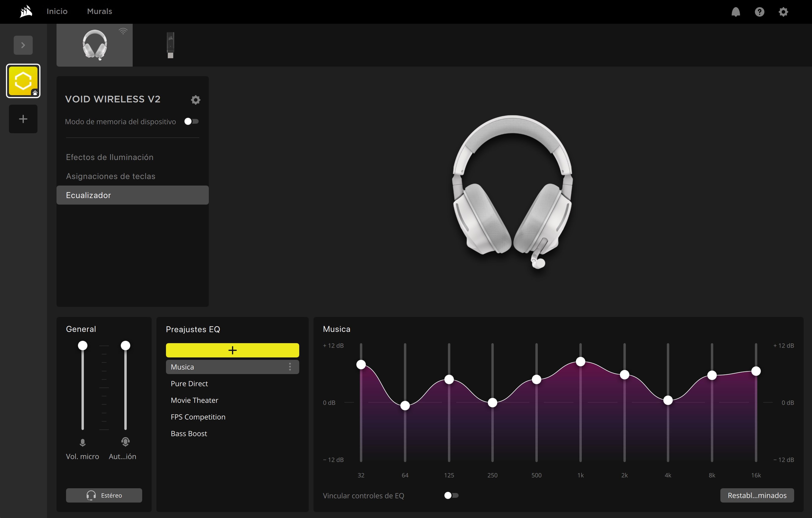
Task: Click Restablecer valores predeterminados
Action: [x=757, y=495]
